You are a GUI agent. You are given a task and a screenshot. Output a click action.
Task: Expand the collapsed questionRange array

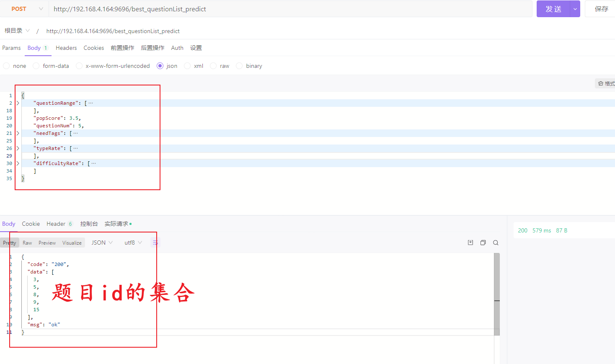point(18,103)
